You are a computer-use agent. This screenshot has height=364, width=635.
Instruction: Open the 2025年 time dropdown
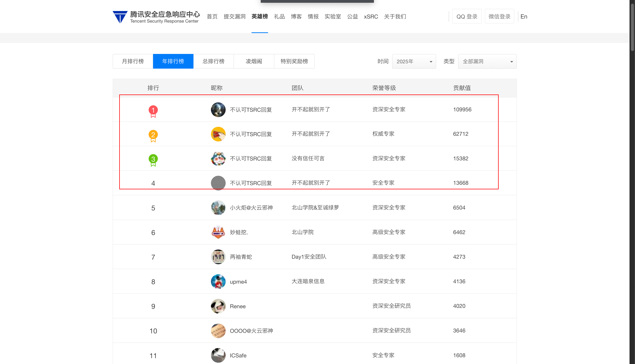click(x=414, y=61)
